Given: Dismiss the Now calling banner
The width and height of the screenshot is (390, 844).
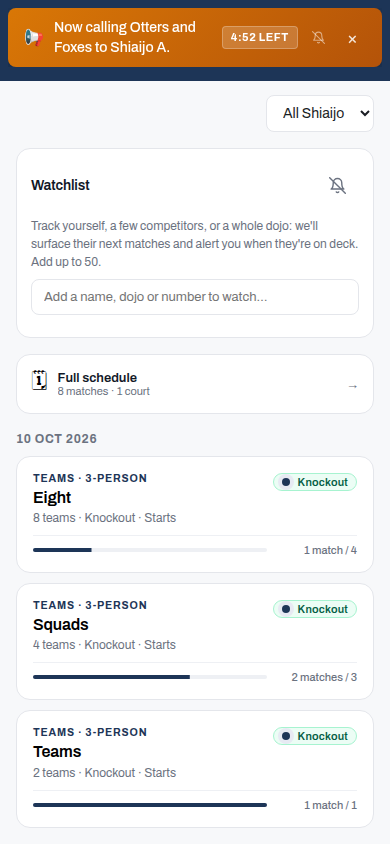Looking at the screenshot, I should (x=352, y=39).
